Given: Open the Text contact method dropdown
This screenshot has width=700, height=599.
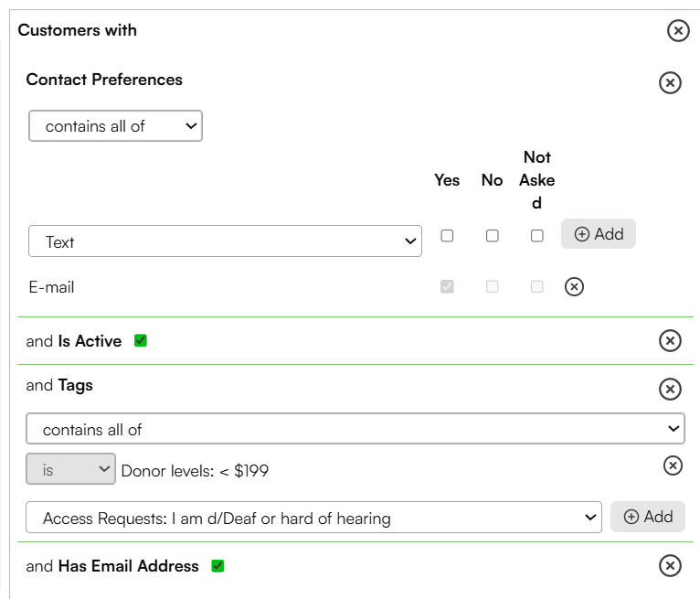Looking at the screenshot, I should tap(225, 241).
